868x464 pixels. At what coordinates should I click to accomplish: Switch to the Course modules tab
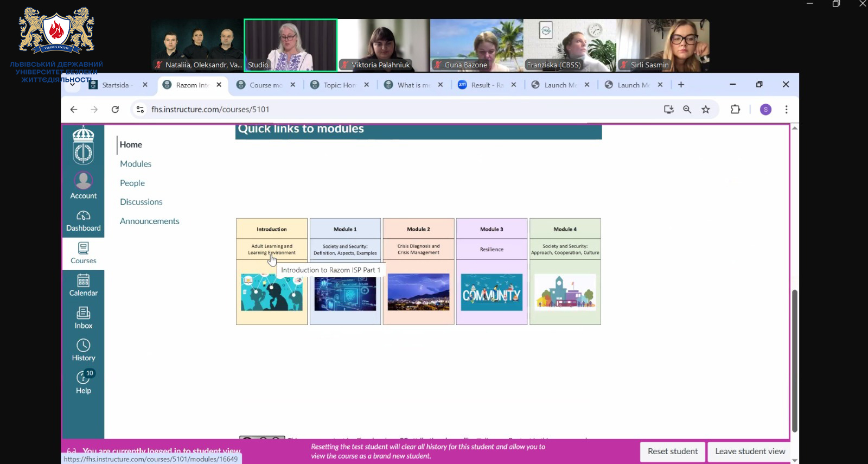coord(265,85)
